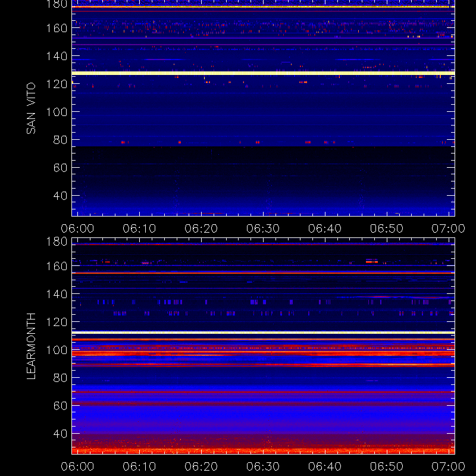This screenshot has height=476, width=476.
Task: Click the LEARMONTH vertical axis title
Action: click(x=31, y=346)
